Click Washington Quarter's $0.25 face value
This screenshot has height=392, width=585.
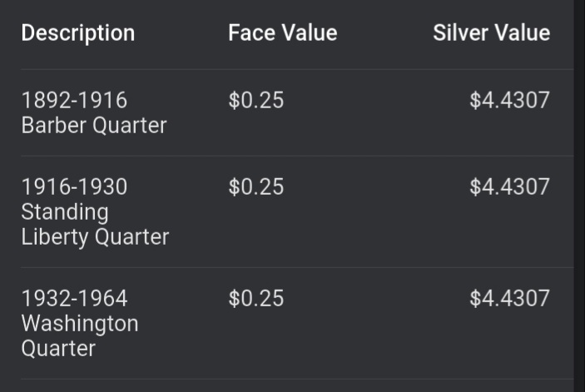[256, 299]
